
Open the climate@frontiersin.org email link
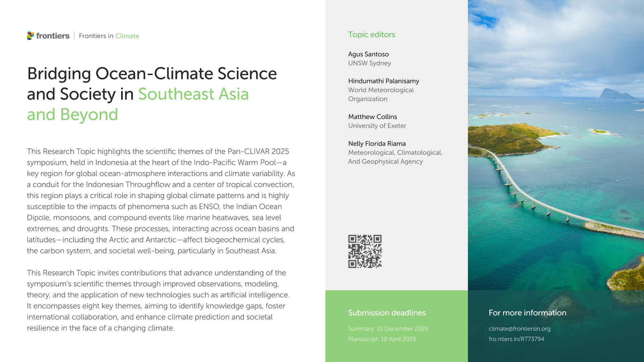pos(519,328)
